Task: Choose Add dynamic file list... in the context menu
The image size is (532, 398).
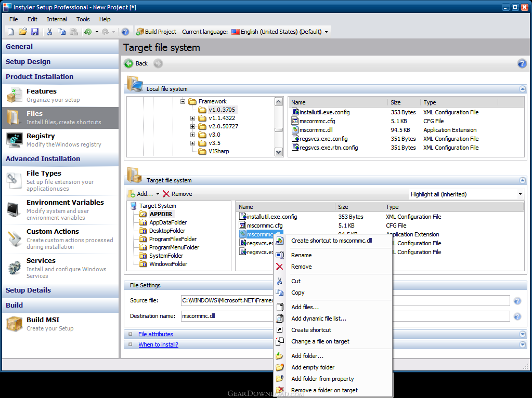Action: [x=333, y=319]
